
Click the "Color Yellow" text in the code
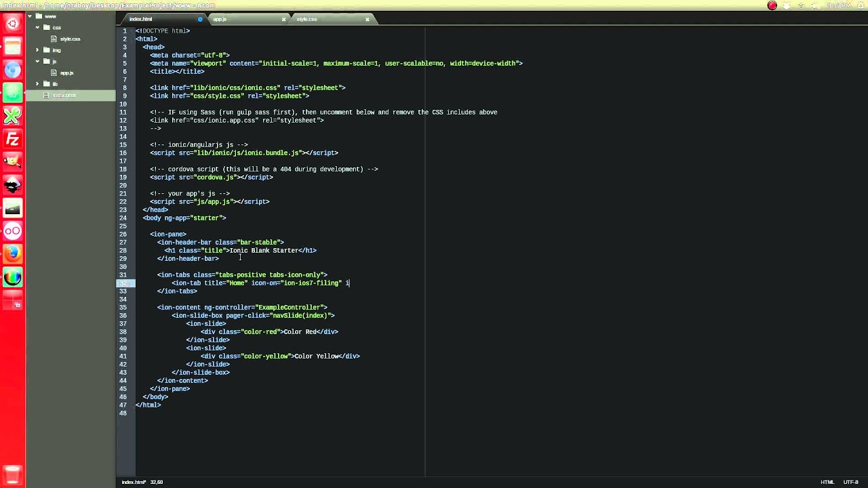[x=317, y=357]
